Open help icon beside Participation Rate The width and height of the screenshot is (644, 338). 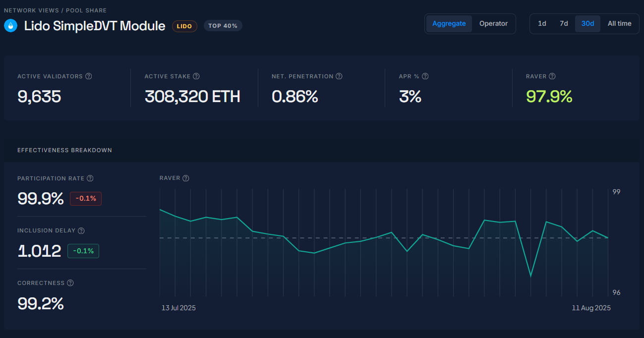click(x=90, y=178)
